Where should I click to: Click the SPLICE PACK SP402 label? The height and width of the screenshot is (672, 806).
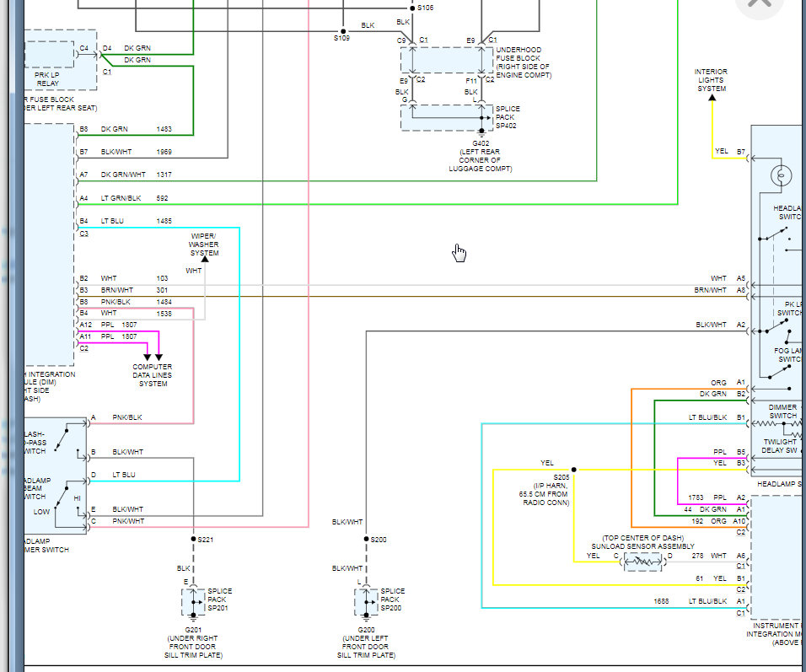pos(508,117)
